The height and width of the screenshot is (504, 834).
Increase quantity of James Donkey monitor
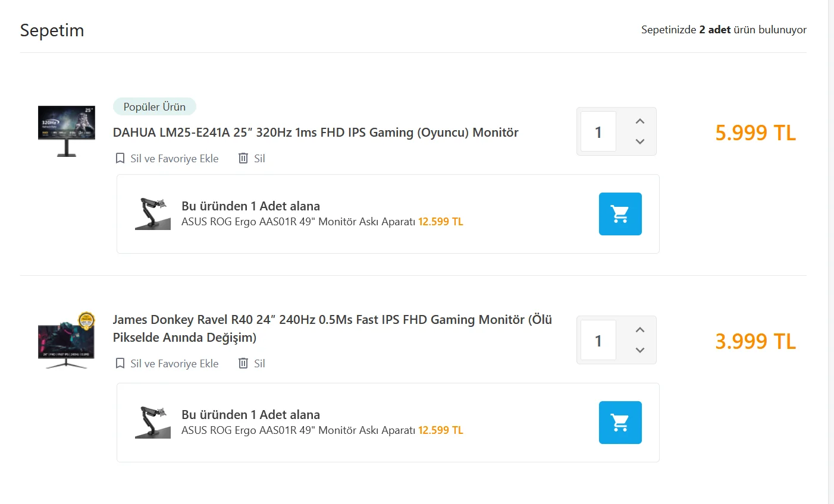[640, 330]
